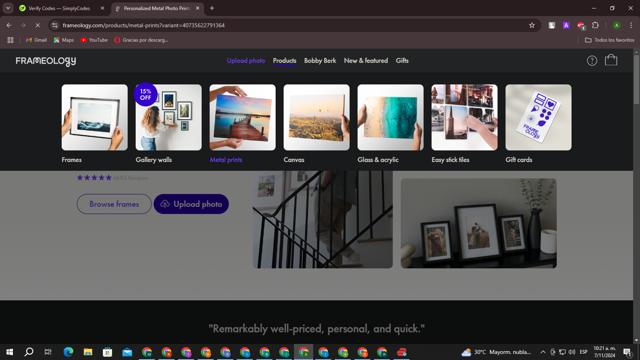The width and height of the screenshot is (640, 360).
Task: Open the volume control icon
Action: (572, 352)
